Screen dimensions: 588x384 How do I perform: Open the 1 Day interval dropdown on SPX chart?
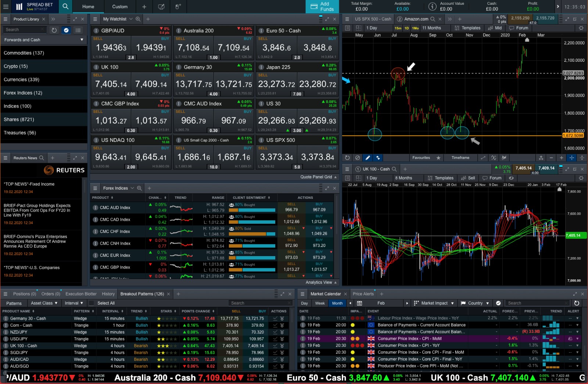(378, 28)
